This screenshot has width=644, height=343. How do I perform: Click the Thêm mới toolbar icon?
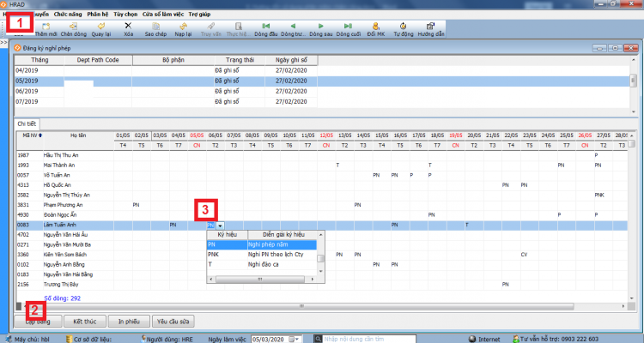click(x=46, y=27)
